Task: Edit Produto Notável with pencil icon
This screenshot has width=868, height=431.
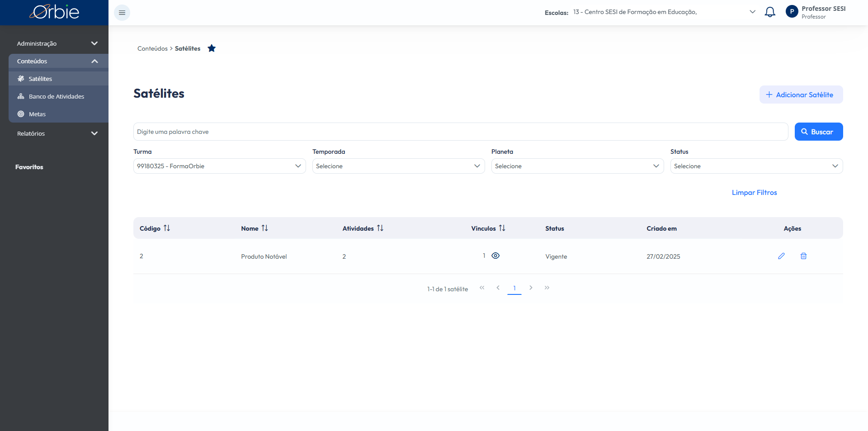Action: pyautogui.click(x=781, y=256)
